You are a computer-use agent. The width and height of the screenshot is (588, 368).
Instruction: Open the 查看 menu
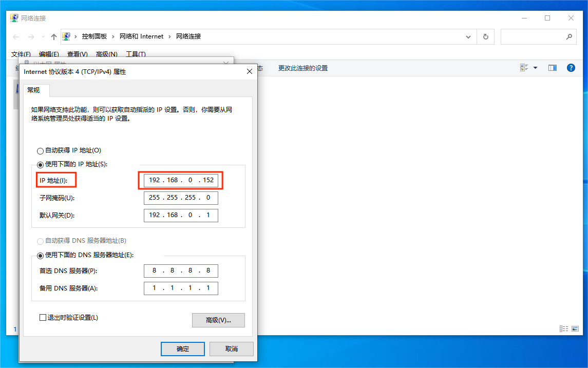click(x=77, y=54)
